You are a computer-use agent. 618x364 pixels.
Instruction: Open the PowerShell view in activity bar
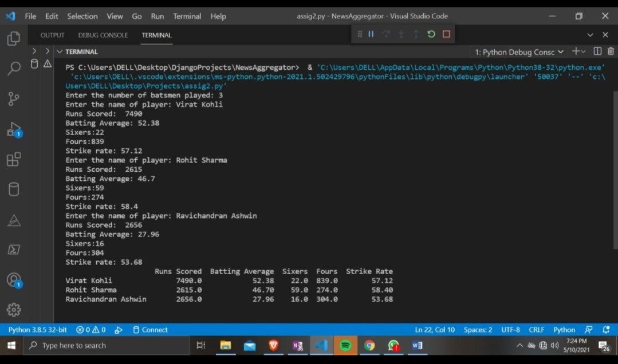(x=14, y=250)
